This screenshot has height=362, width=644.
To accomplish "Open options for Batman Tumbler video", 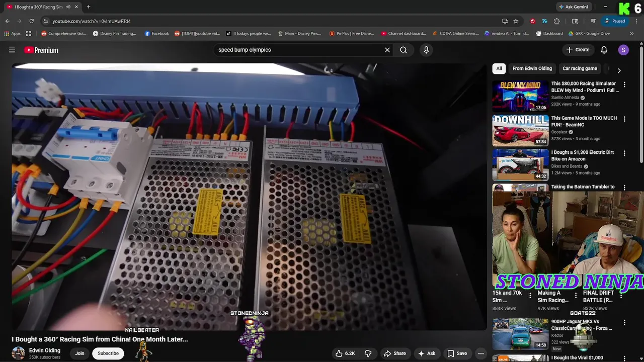I will (624, 188).
